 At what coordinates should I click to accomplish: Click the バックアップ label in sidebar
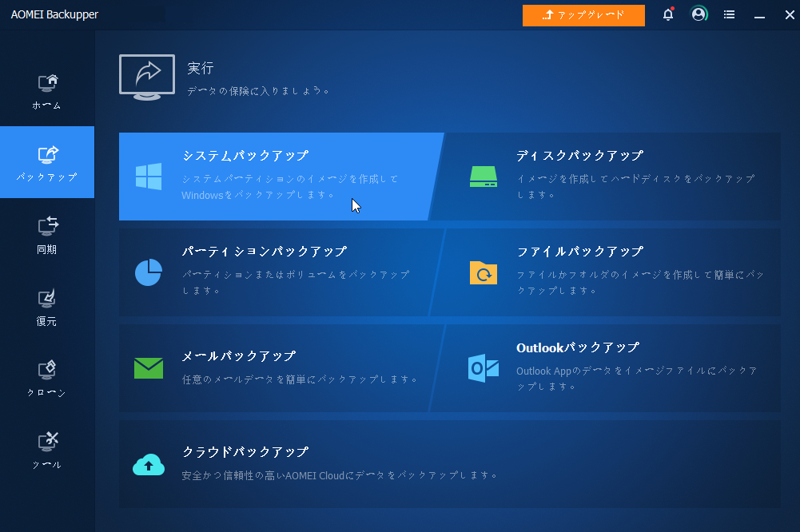[x=46, y=177]
